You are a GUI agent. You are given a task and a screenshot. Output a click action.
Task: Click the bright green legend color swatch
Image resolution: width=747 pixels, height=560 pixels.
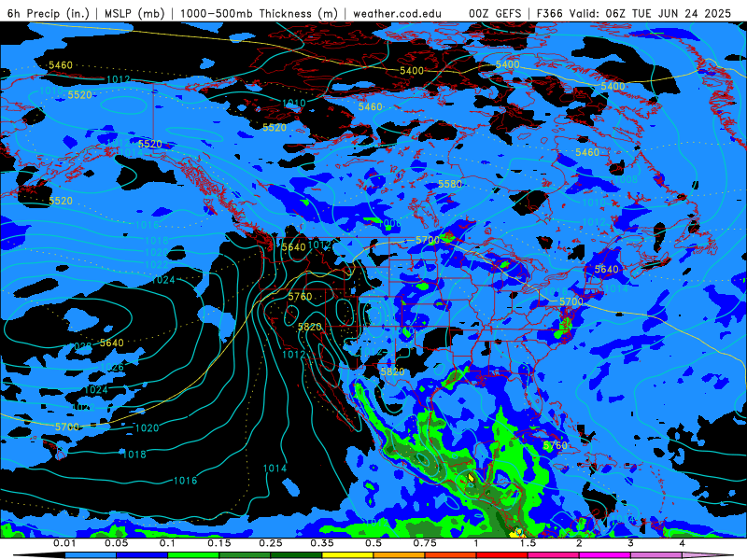point(193,555)
